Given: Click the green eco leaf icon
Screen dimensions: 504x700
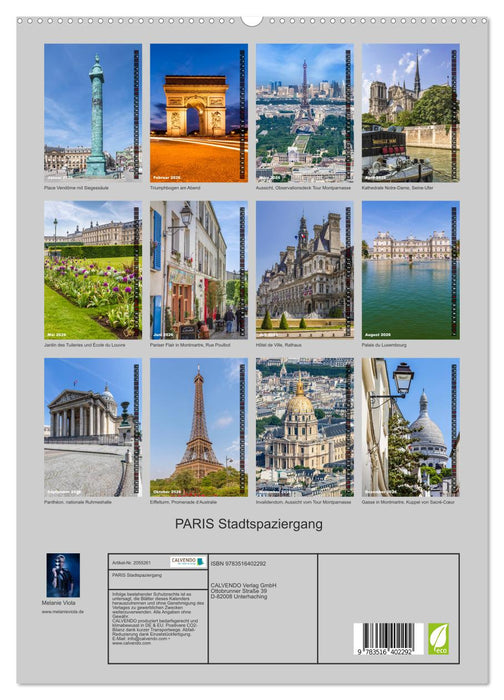Looking at the screenshot, I should point(438,639).
